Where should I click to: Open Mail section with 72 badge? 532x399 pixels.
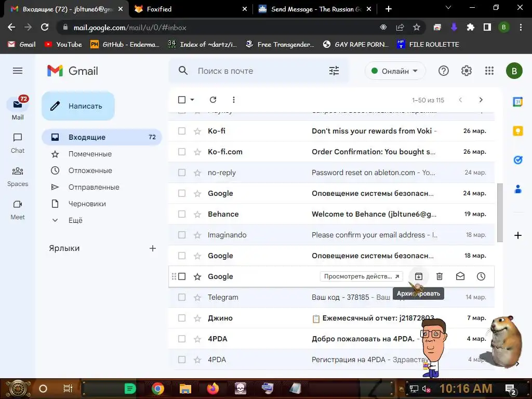[x=18, y=108]
